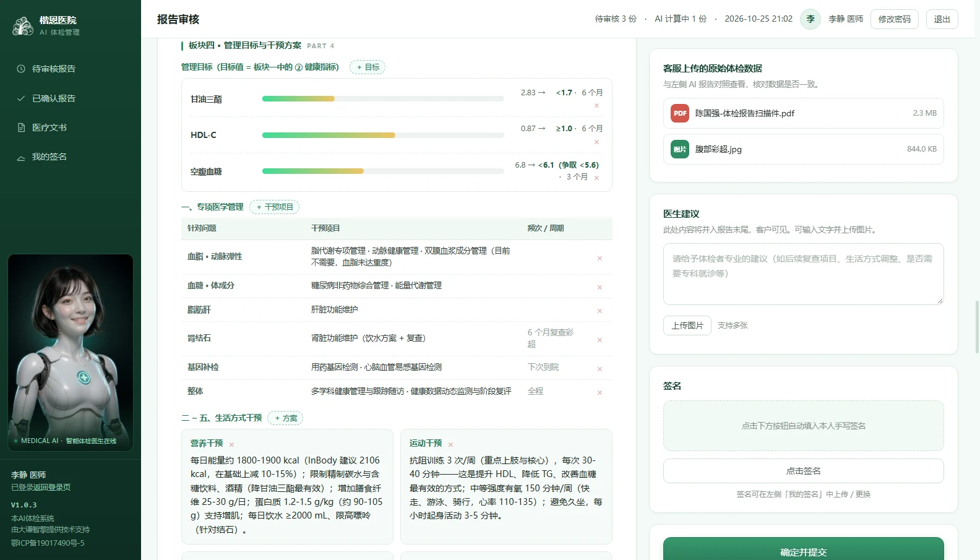Image resolution: width=980 pixels, height=560 pixels.
Task: Open 腹部彩超.jpg file
Action: (803, 149)
